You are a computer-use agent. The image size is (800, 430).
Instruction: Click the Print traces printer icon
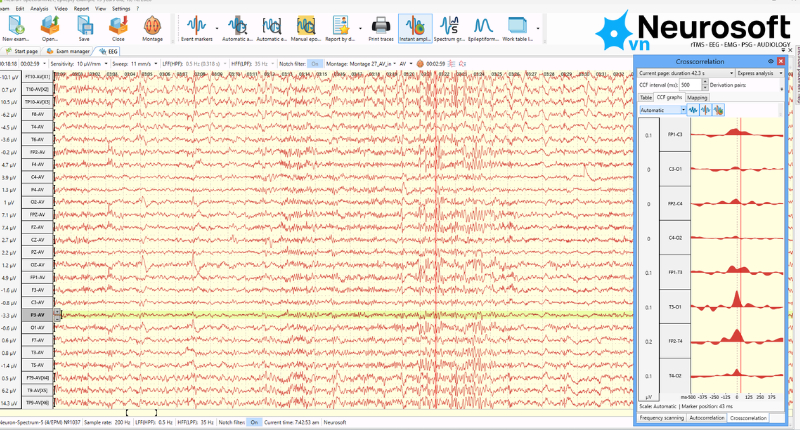(380, 27)
